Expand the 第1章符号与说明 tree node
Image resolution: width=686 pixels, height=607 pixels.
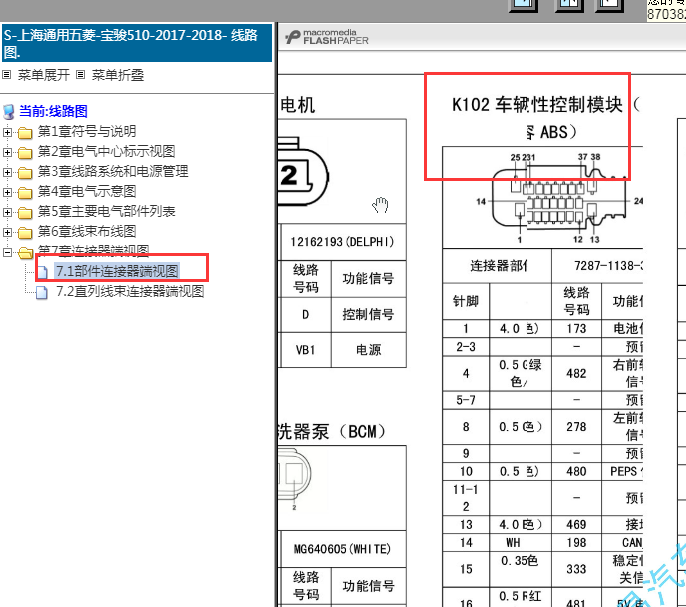7,132
